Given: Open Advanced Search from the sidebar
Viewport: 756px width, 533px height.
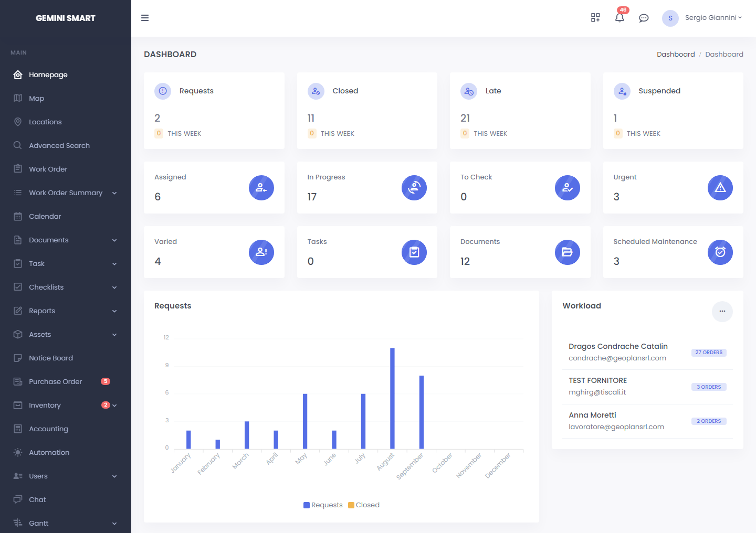Looking at the screenshot, I should click(x=59, y=145).
